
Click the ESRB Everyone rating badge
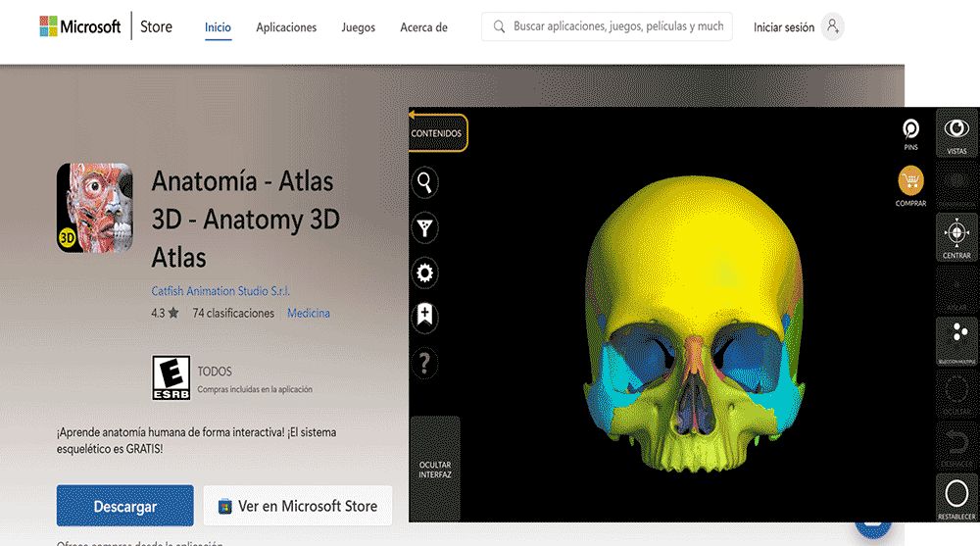[x=171, y=377]
